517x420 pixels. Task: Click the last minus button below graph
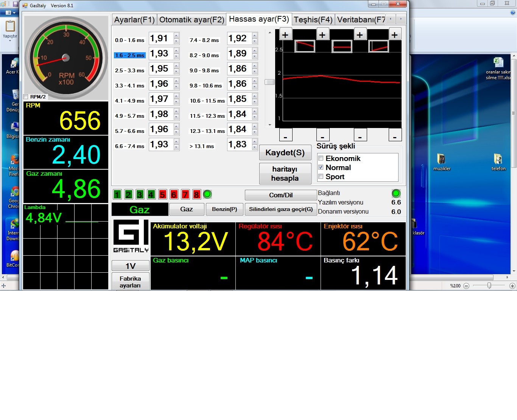pyautogui.click(x=395, y=135)
